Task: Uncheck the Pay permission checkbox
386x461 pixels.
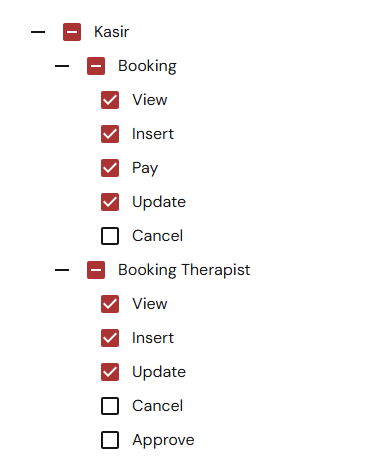Action: [110, 168]
